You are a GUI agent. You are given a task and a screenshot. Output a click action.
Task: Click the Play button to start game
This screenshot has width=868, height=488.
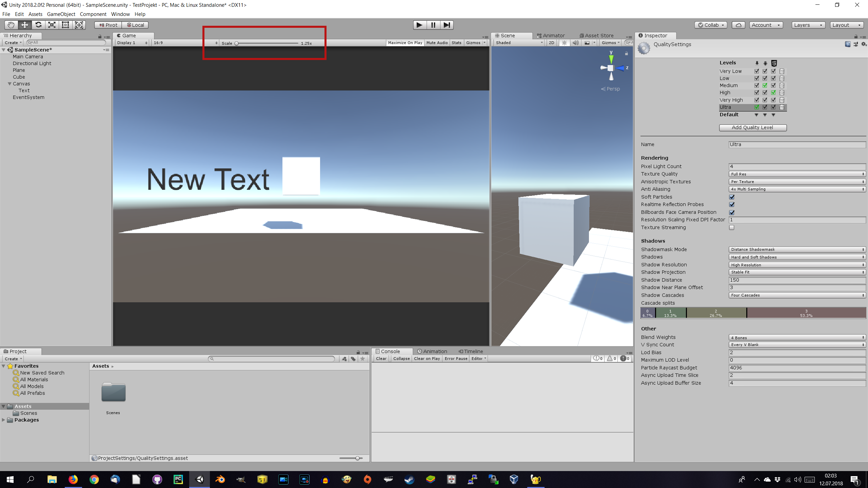click(x=419, y=24)
